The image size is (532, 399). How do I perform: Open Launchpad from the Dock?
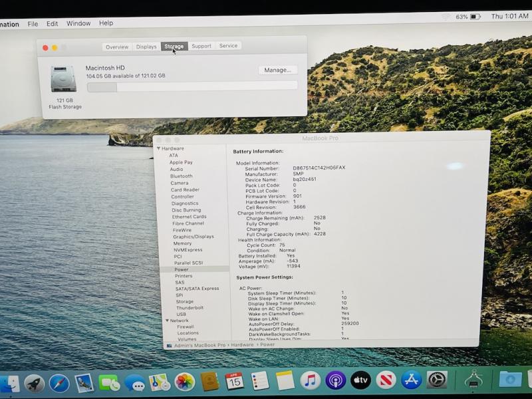[x=34, y=384]
